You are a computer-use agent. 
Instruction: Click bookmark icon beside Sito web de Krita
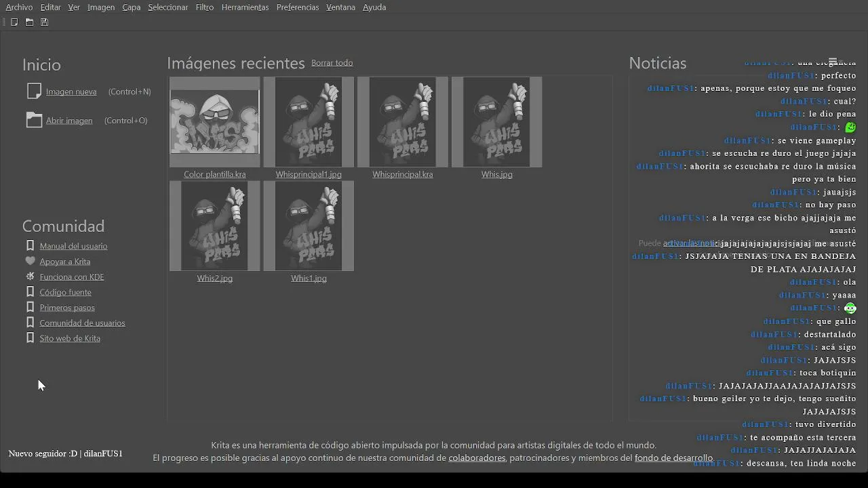point(30,338)
